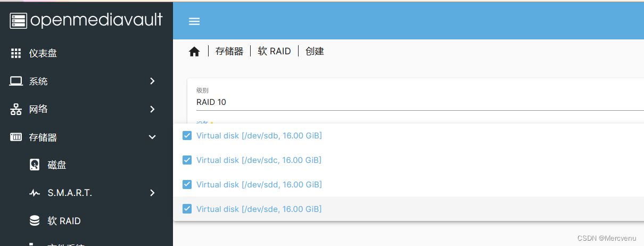Go to home via house icon
The image size is (644, 246).
[194, 52]
